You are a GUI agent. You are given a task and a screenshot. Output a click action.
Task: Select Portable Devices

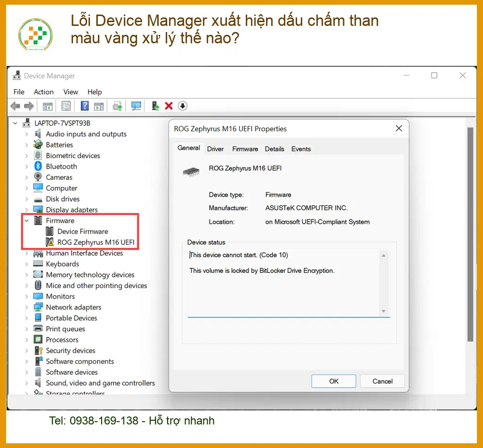[72, 318]
